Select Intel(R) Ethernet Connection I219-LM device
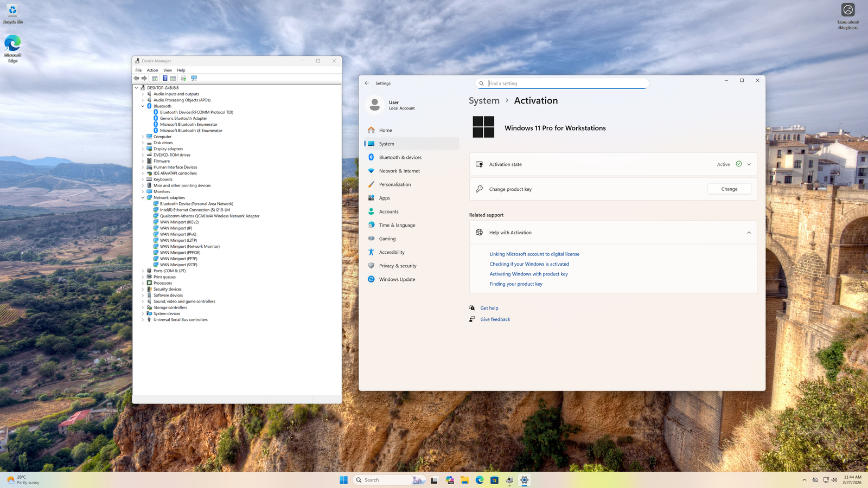This screenshot has width=868, height=488. pos(195,210)
